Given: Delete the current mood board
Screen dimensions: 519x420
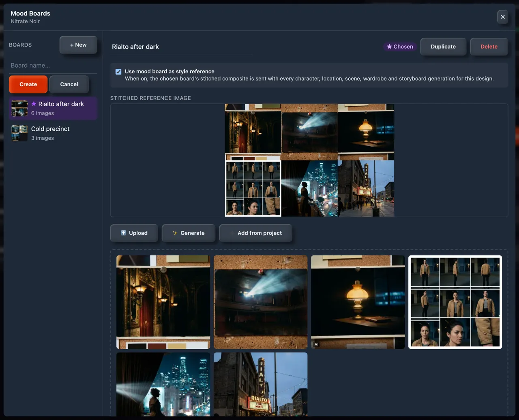Looking at the screenshot, I should (489, 47).
